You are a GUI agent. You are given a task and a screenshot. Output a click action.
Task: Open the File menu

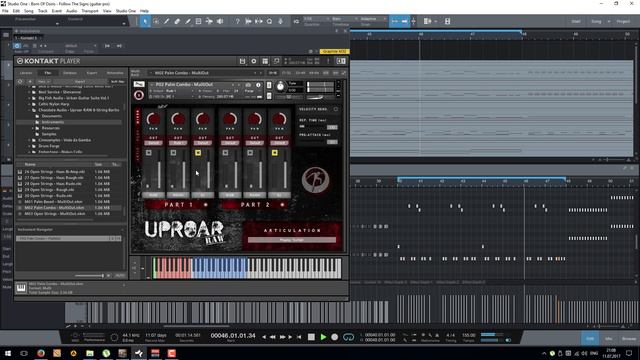click(5, 11)
